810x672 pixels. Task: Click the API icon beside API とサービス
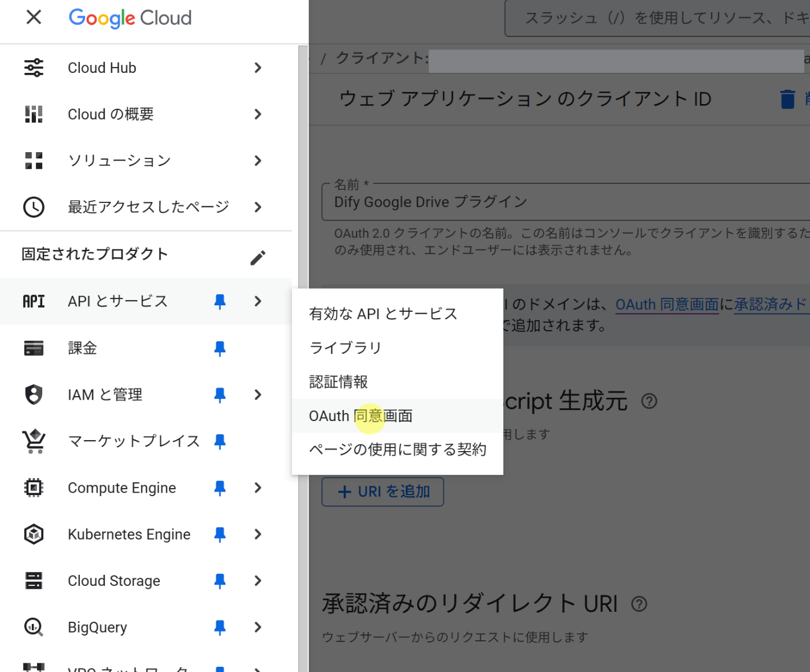click(34, 301)
